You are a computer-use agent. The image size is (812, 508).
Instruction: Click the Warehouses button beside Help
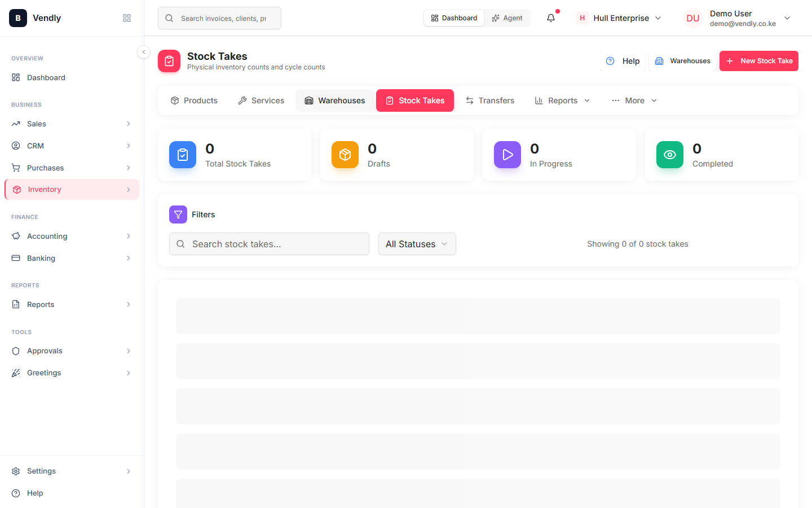[683, 61]
